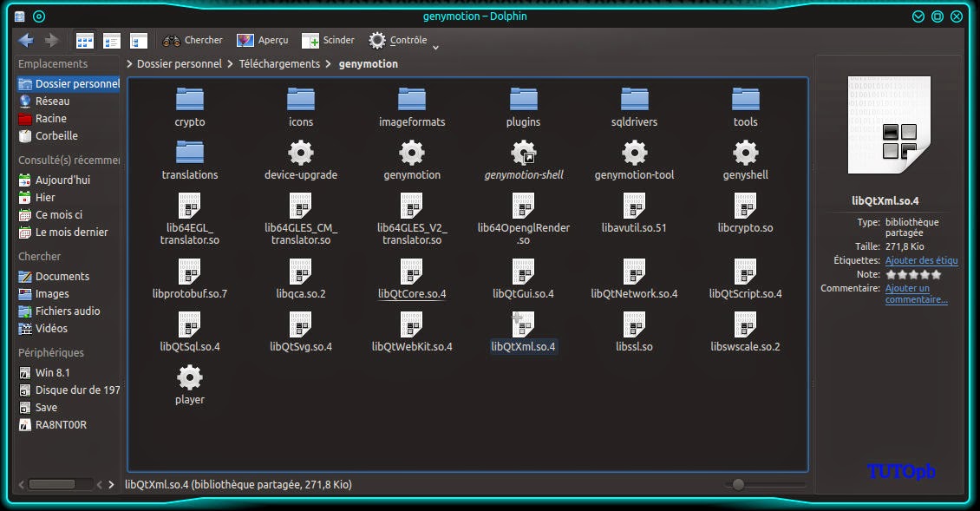This screenshot has height=511, width=980.
Task: Click the genymotion breadcrumb segment
Action: point(368,64)
